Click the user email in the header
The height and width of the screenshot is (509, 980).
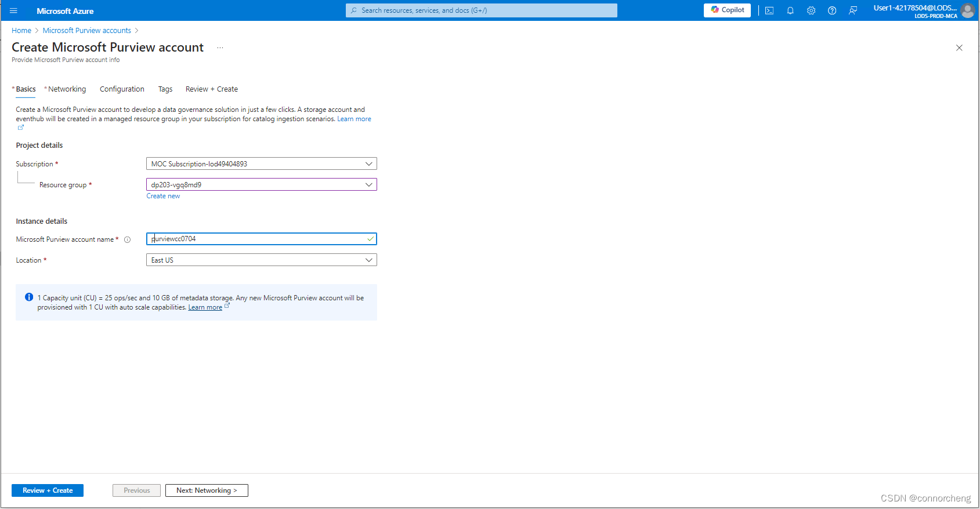click(915, 8)
